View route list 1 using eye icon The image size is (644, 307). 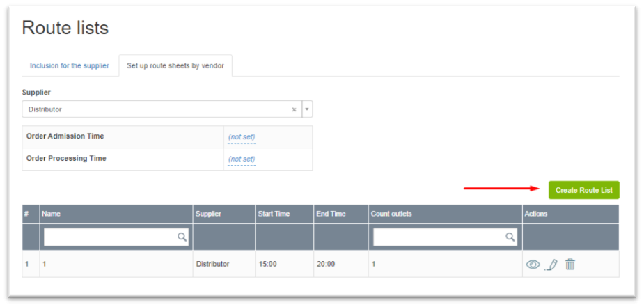(x=533, y=265)
